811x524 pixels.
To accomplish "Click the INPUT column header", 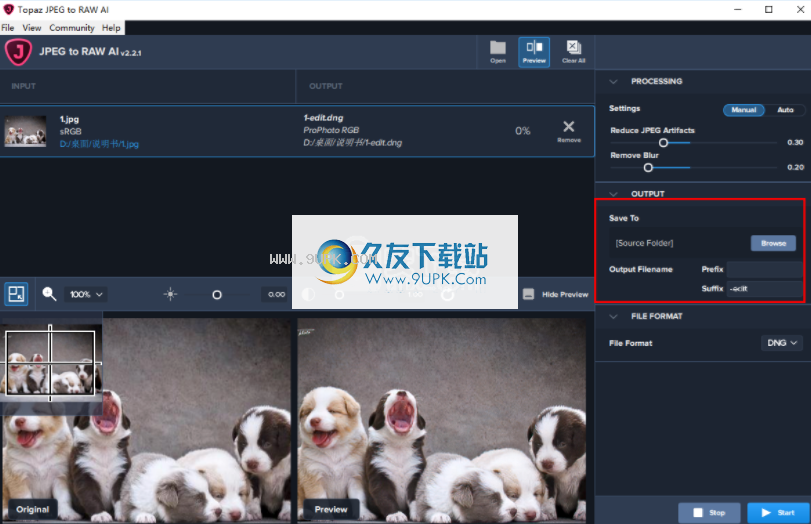I will (24, 86).
